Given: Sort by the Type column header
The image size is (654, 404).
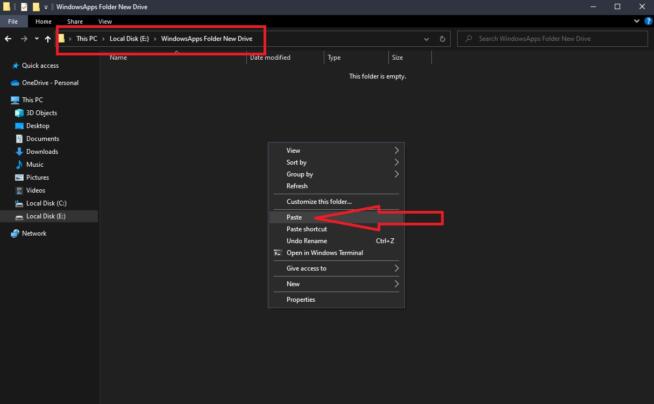Looking at the screenshot, I should click(x=334, y=58).
